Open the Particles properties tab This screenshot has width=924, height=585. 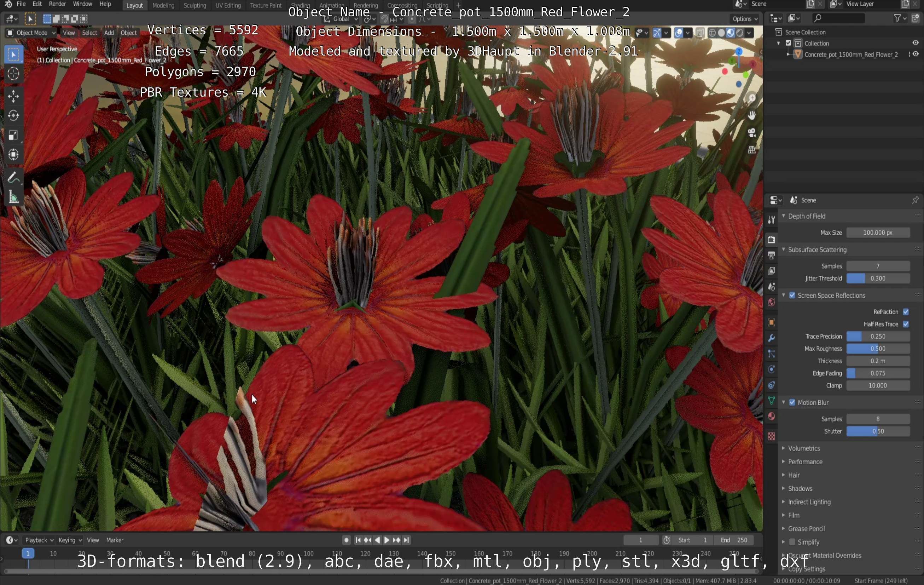[x=771, y=354]
